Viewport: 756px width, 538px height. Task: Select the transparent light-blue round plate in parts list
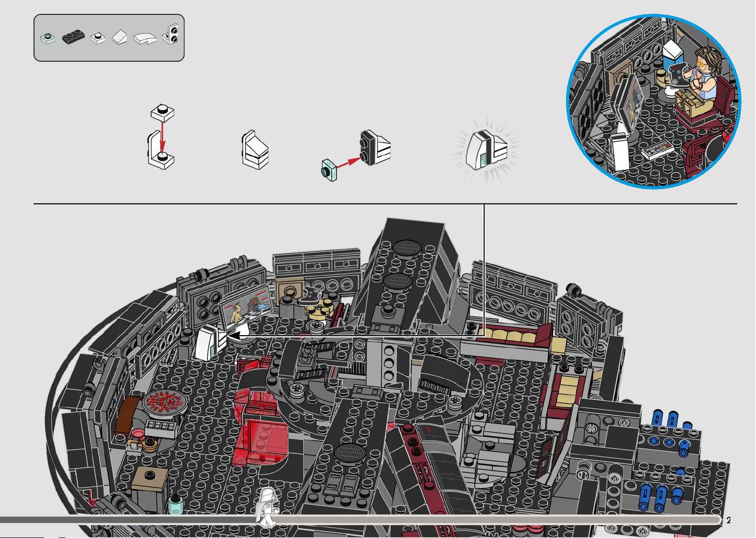tap(48, 38)
